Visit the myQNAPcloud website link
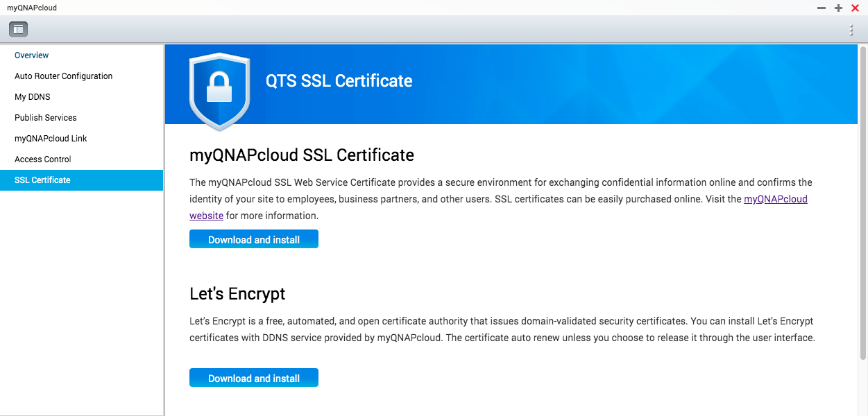Image resolution: width=868 pixels, height=416 pixels. [775, 200]
